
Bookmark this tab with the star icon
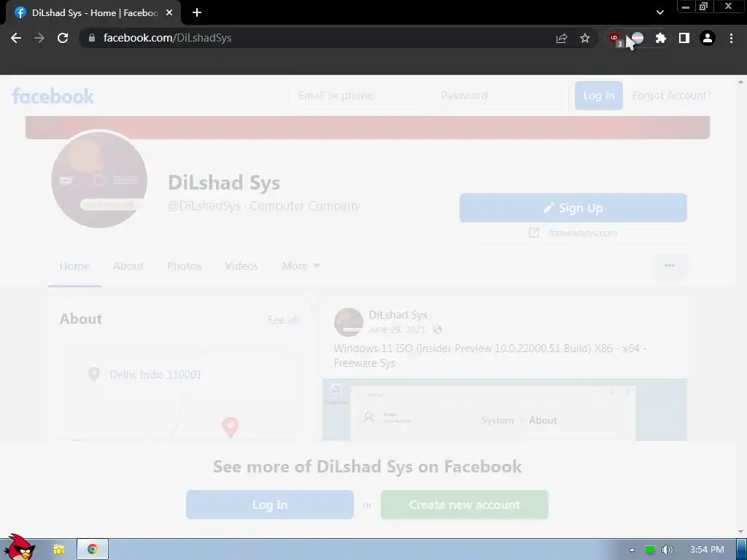point(585,38)
